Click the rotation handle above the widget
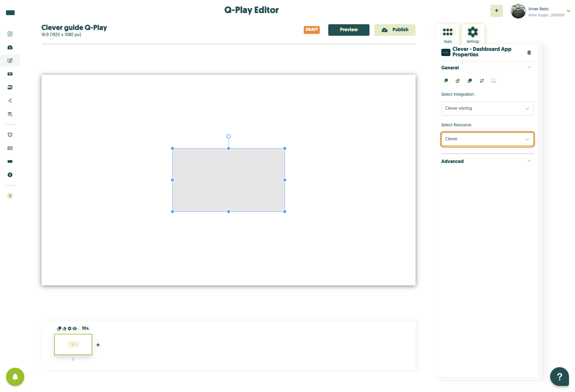This screenshot has width=575, height=392. (229, 136)
